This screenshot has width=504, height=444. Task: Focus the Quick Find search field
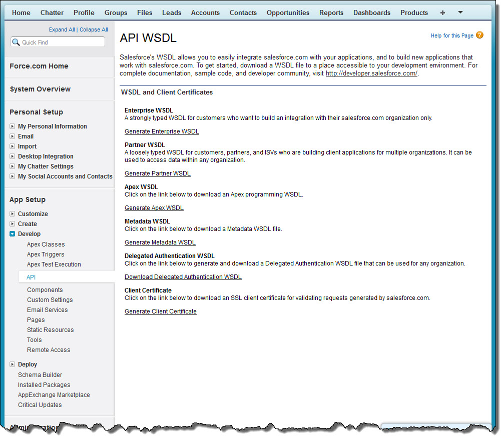pos(58,42)
